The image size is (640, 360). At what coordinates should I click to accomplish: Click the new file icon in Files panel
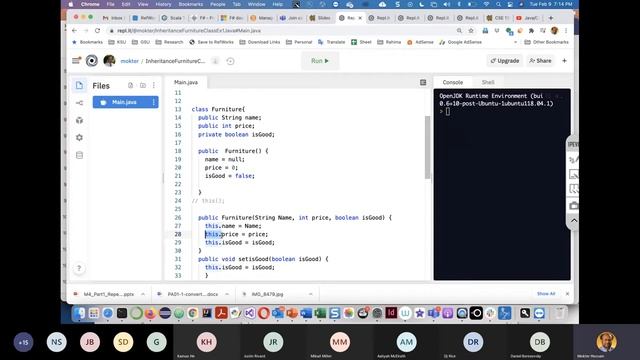pyautogui.click(x=131, y=85)
